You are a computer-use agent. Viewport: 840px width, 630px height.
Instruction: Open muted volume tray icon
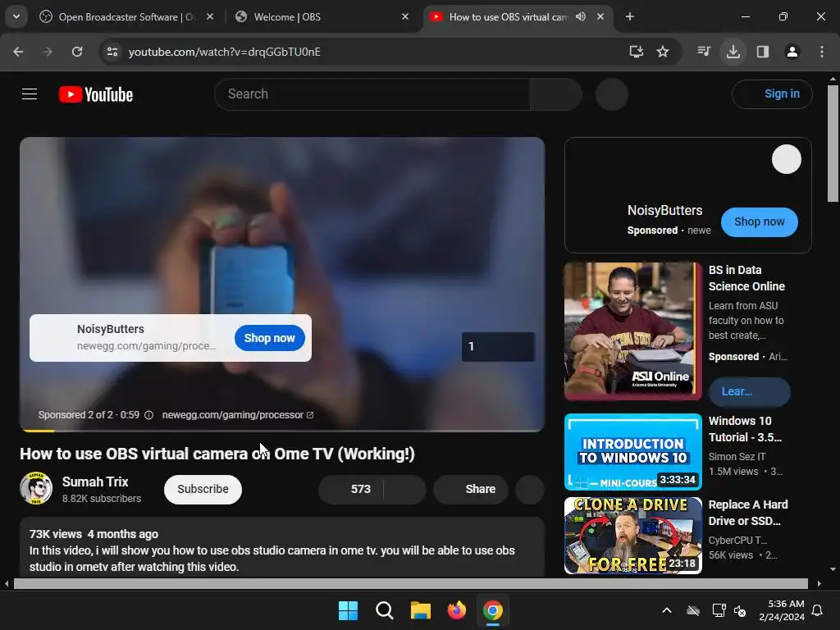741,610
